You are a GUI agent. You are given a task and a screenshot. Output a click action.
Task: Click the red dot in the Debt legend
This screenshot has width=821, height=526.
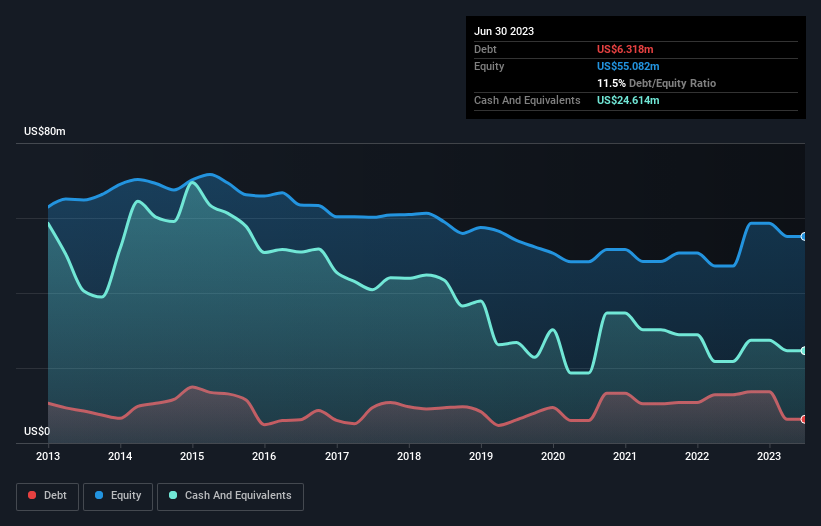pos(33,496)
